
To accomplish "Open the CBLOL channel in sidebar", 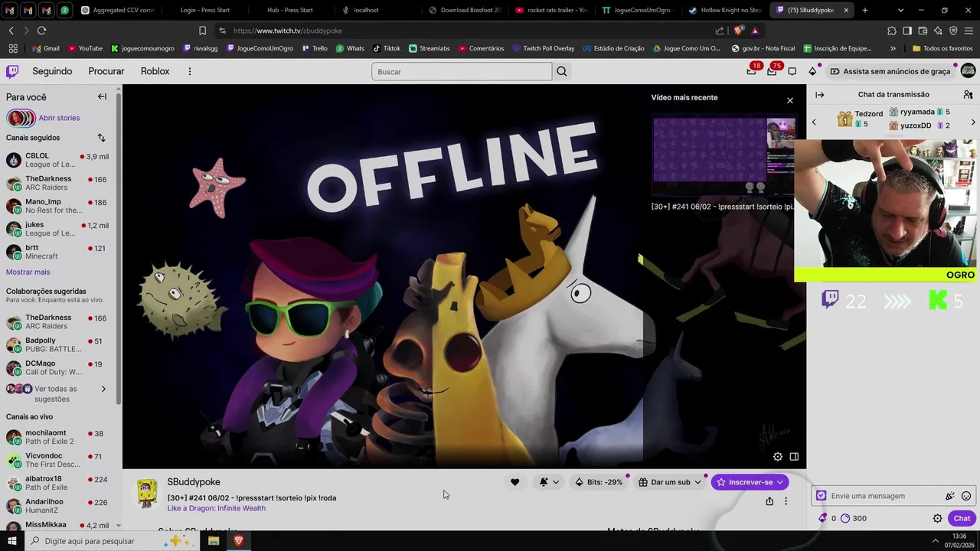I will click(x=57, y=160).
